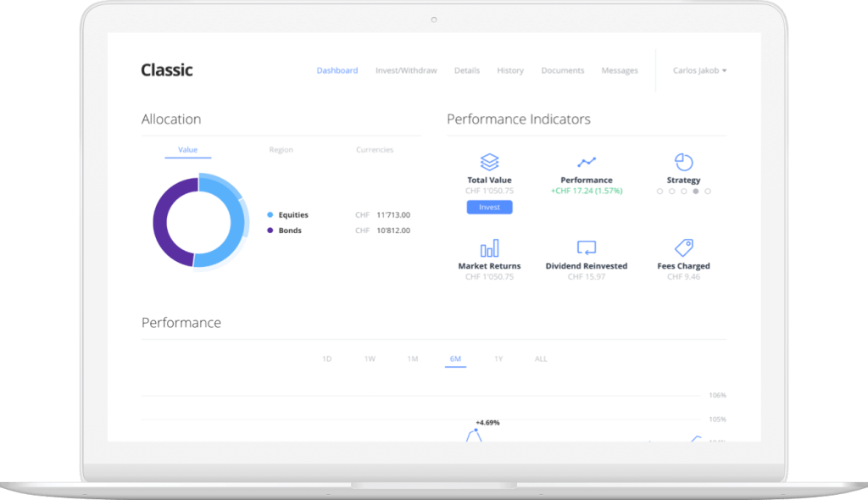The height and width of the screenshot is (500, 868).
Task: Click the Performance line chart icon
Action: tap(587, 162)
